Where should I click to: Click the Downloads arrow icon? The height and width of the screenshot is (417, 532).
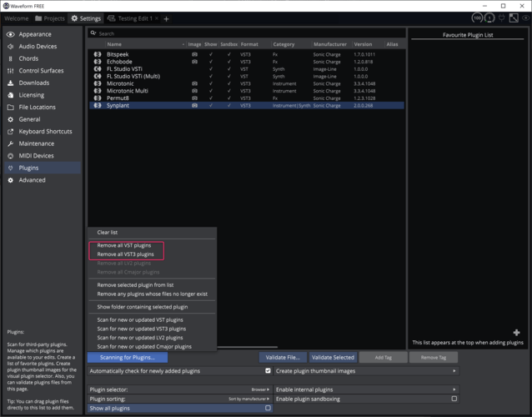click(x=11, y=83)
